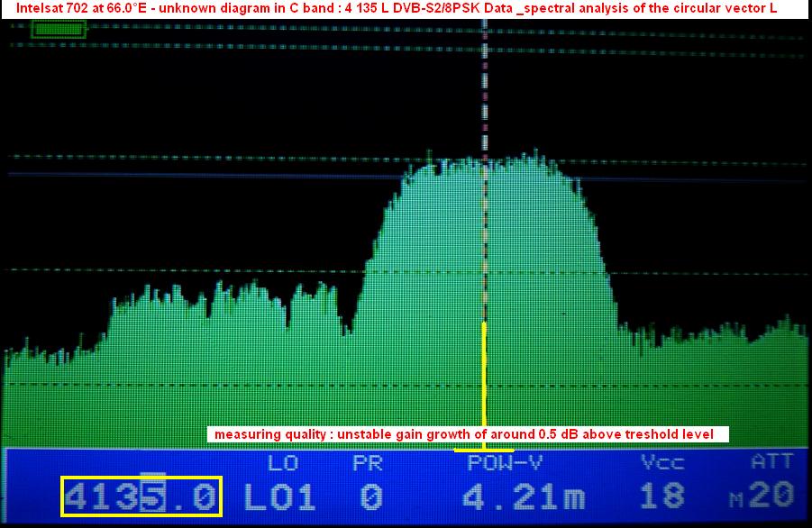812x528 pixels.
Task: Select the 4135.0 frequency field
Action: (141, 496)
